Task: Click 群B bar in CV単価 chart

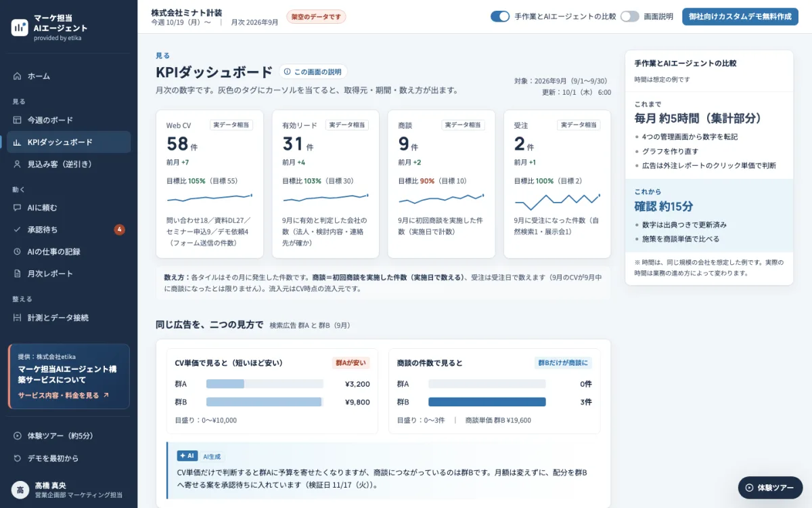Action: point(264,402)
